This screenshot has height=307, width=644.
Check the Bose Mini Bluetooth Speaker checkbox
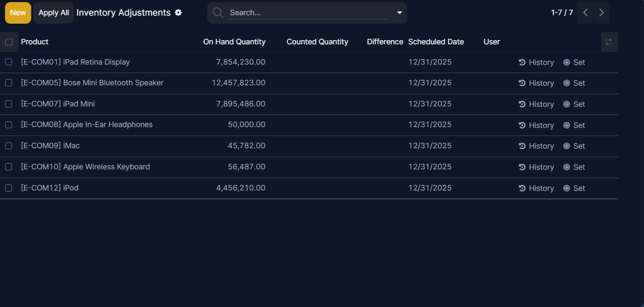(8, 83)
